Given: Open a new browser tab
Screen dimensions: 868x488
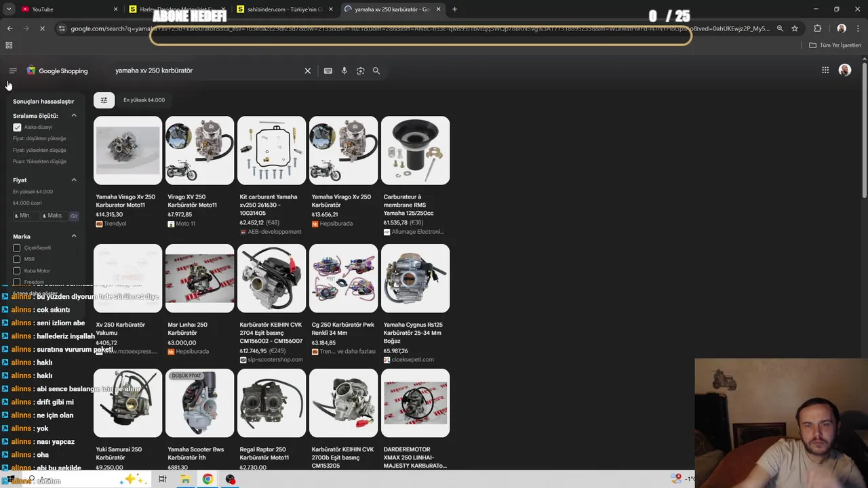Looking at the screenshot, I should pos(454,9).
